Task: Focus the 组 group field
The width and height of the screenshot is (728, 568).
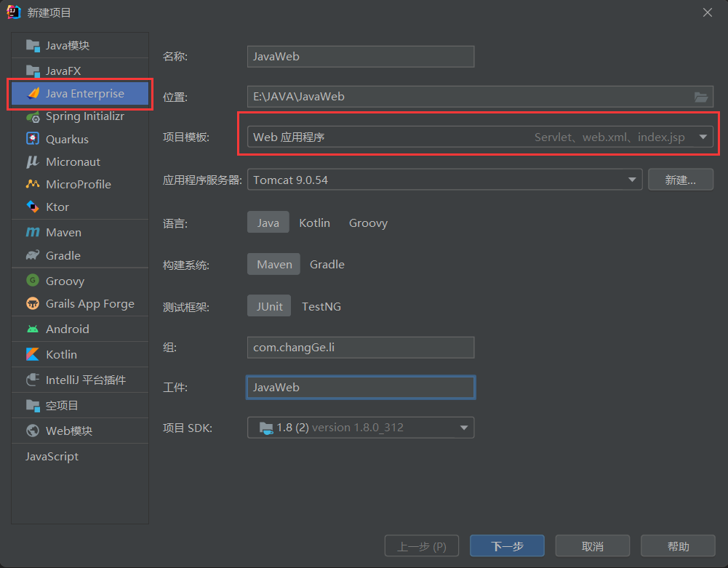Action: 361,348
